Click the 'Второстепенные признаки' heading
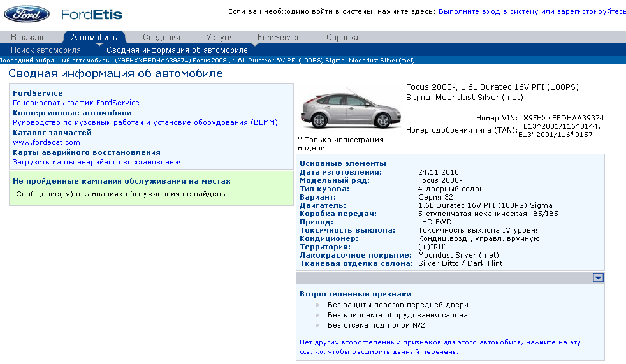This screenshot has width=626, height=364. (355, 294)
